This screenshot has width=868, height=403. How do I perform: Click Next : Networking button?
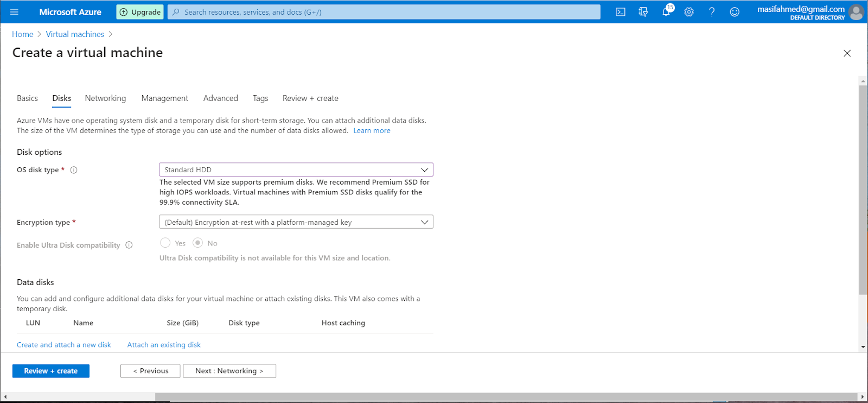point(229,371)
